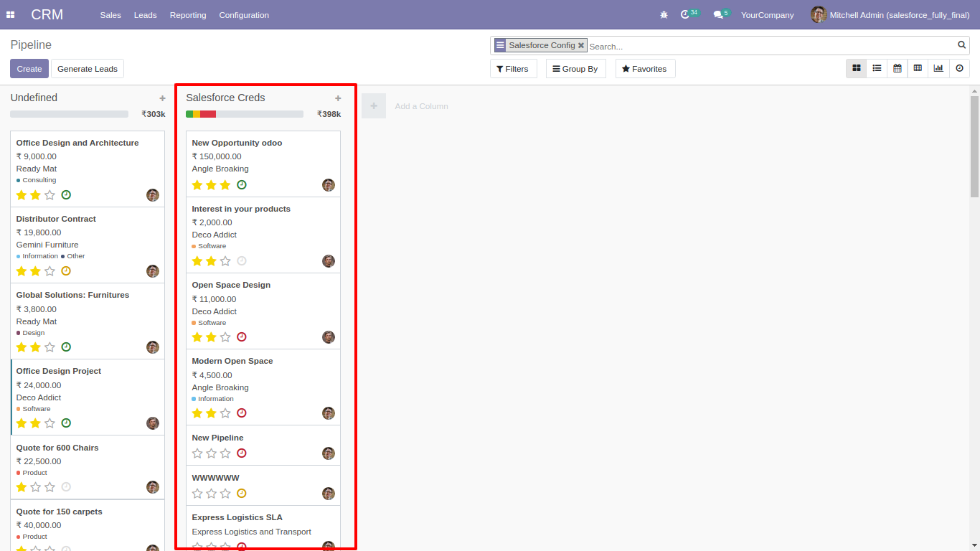Screen dimensions: 980x551
Task: Open the apps grid menu icon
Action: coord(11,14)
